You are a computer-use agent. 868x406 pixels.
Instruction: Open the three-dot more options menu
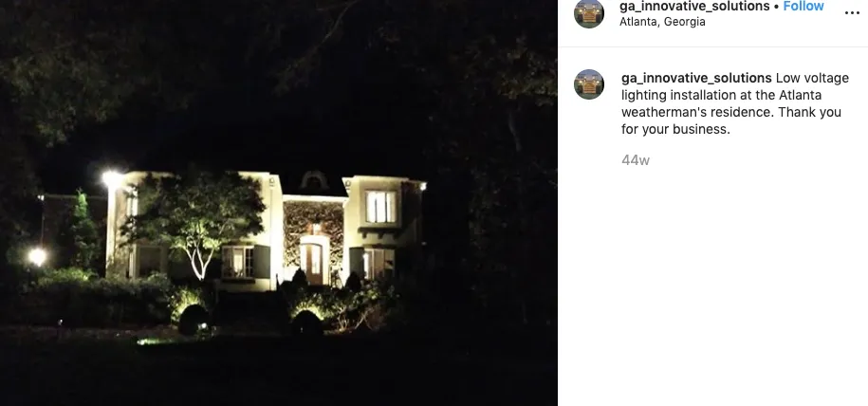pyautogui.click(x=852, y=13)
